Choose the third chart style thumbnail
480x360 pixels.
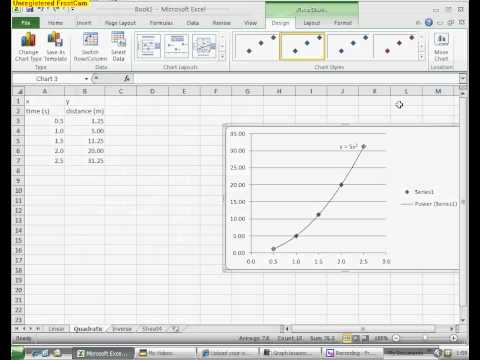pyautogui.click(x=349, y=46)
